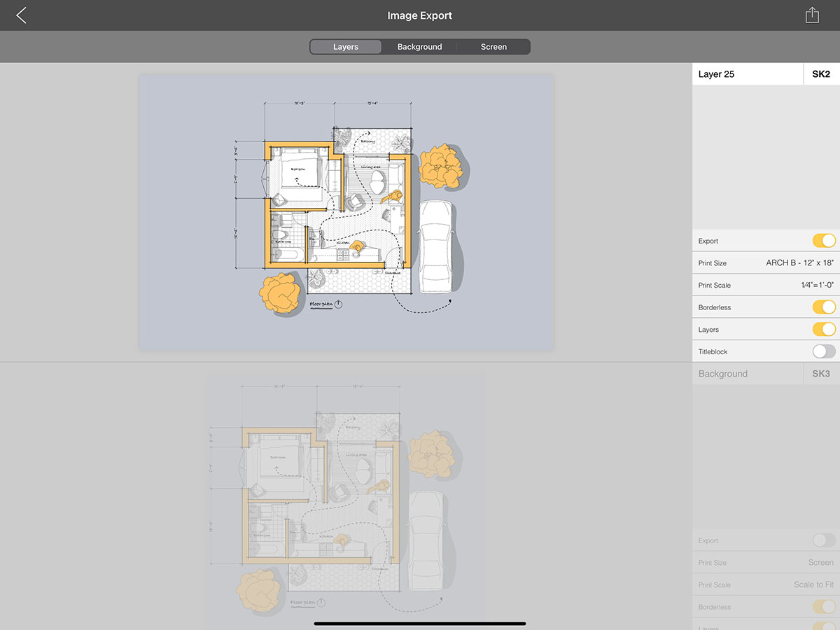Open Print Size ARCH B 12" x 18" options
The height and width of the screenshot is (630, 840).
coord(800,263)
